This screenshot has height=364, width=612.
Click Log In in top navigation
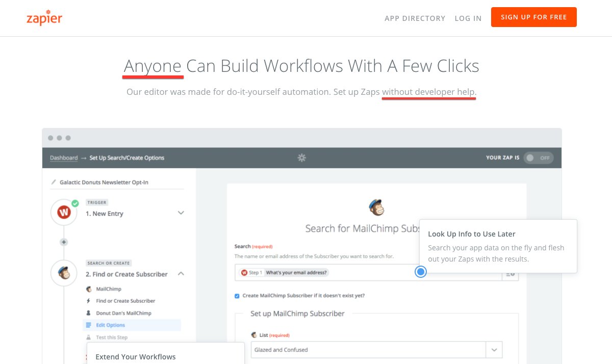click(468, 18)
